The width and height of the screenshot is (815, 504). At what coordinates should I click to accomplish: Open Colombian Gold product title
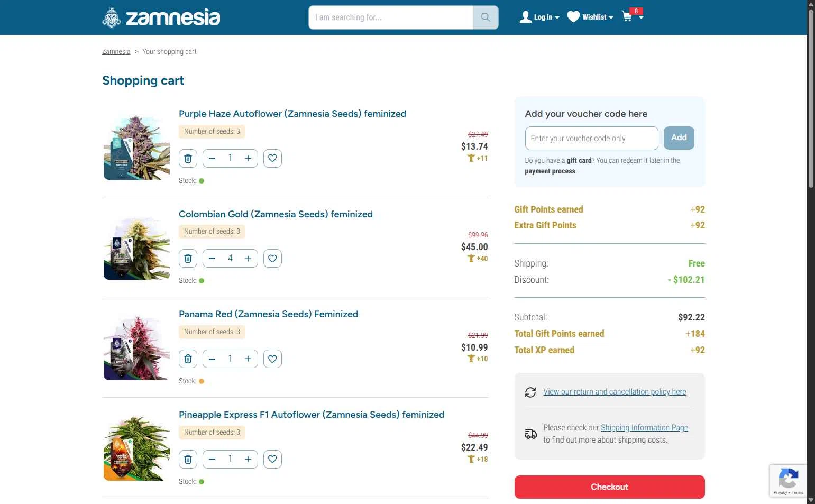click(x=276, y=214)
